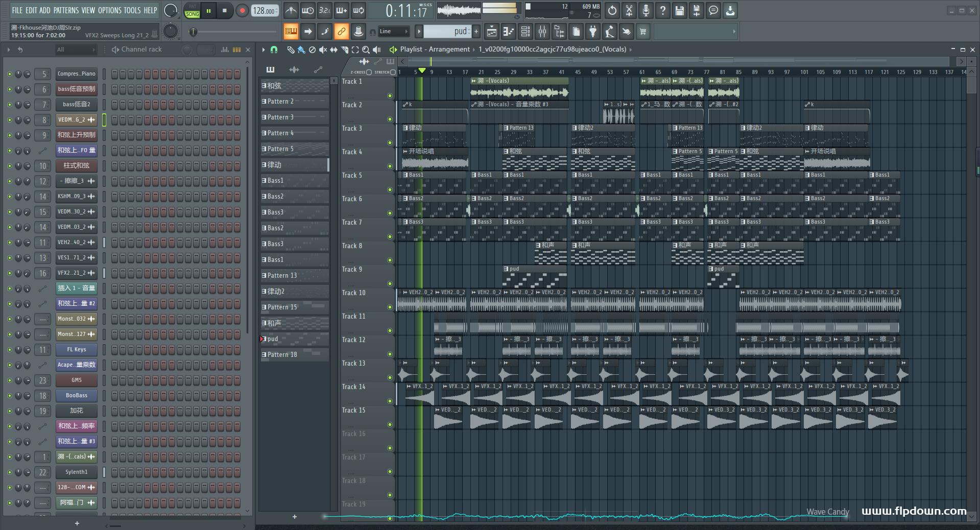Open the shopping cart content library
Image resolution: width=980 pixels, height=530 pixels.
pos(643,32)
